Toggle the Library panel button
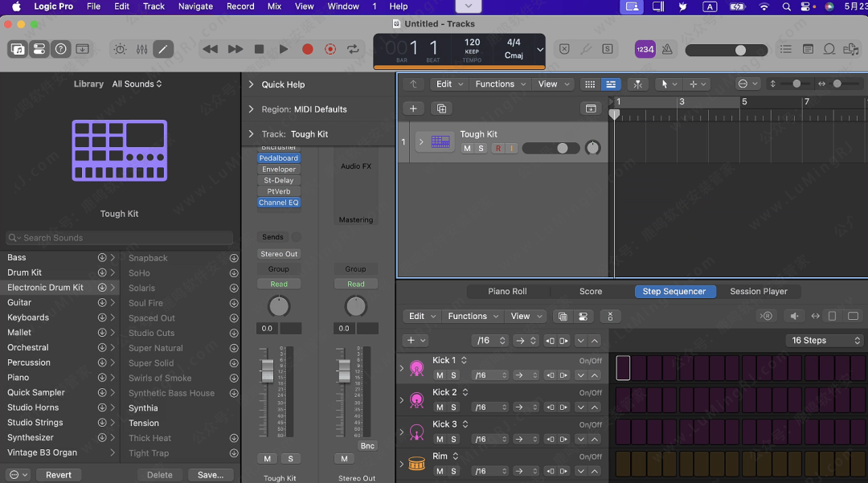This screenshot has width=868, height=483. tap(17, 49)
